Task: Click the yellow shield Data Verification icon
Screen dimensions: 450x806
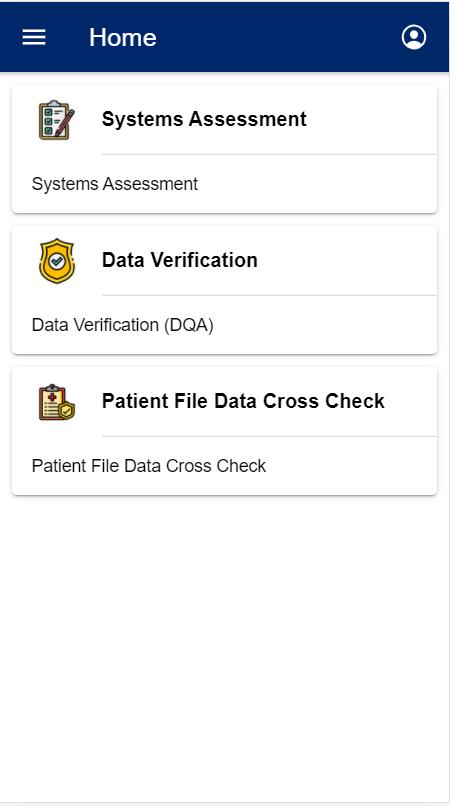Action: 57,261
